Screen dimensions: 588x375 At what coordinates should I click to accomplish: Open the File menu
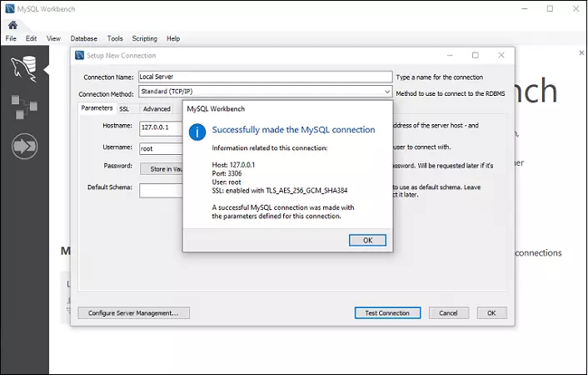11,38
